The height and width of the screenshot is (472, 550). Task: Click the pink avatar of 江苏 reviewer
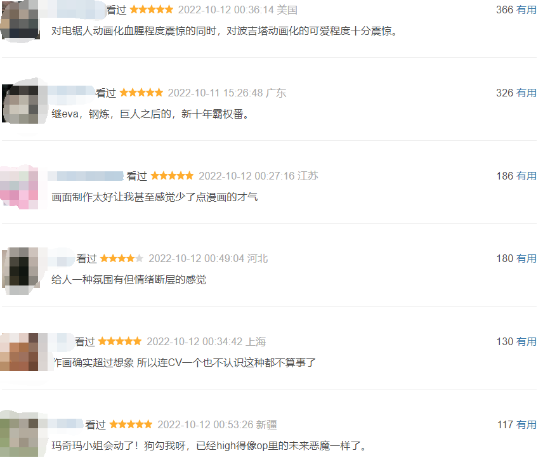tap(19, 188)
